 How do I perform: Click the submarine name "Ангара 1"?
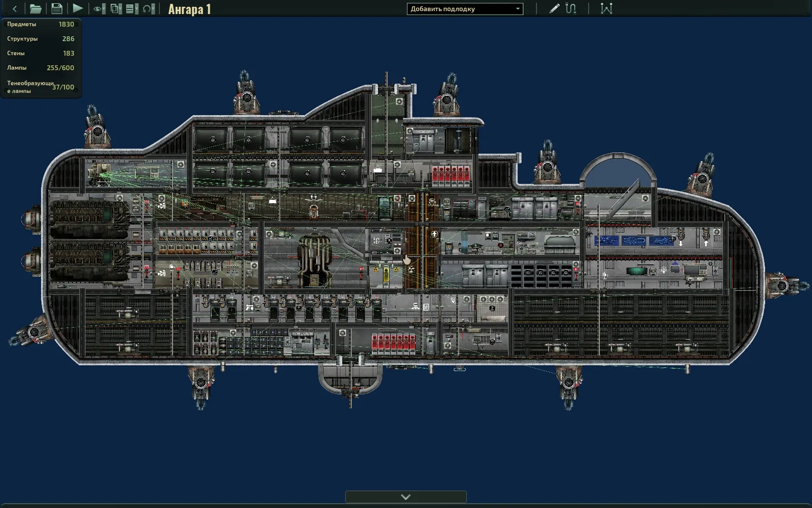pos(189,9)
